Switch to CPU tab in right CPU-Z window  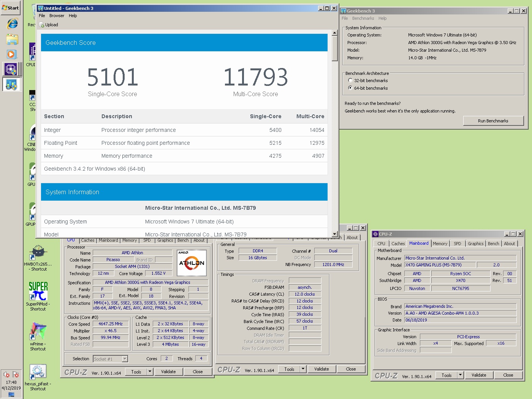(x=382, y=244)
